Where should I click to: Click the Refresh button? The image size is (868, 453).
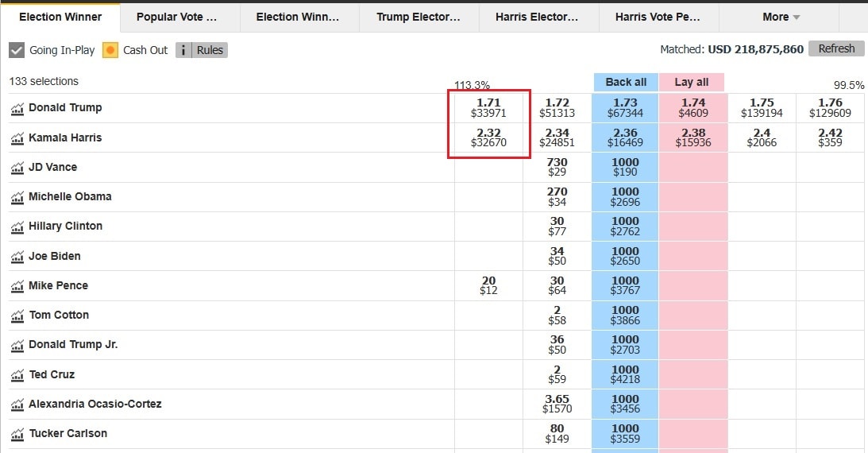pos(836,48)
